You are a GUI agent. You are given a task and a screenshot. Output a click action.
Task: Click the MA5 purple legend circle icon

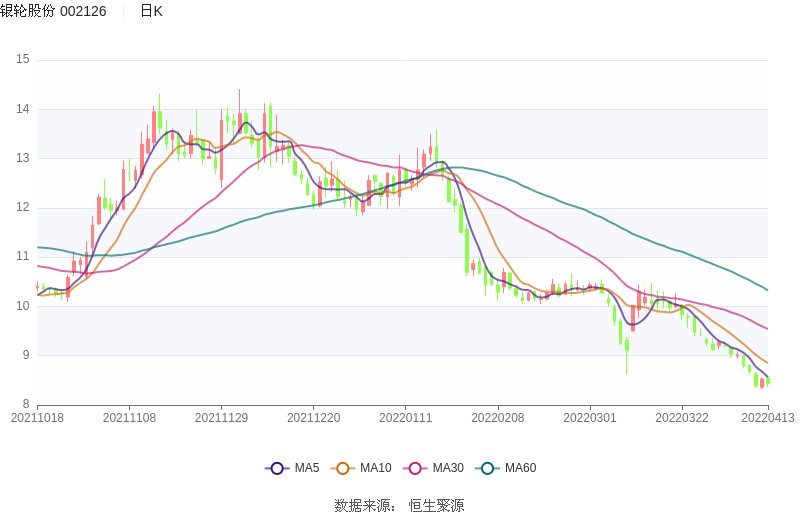[x=277, y=468]
